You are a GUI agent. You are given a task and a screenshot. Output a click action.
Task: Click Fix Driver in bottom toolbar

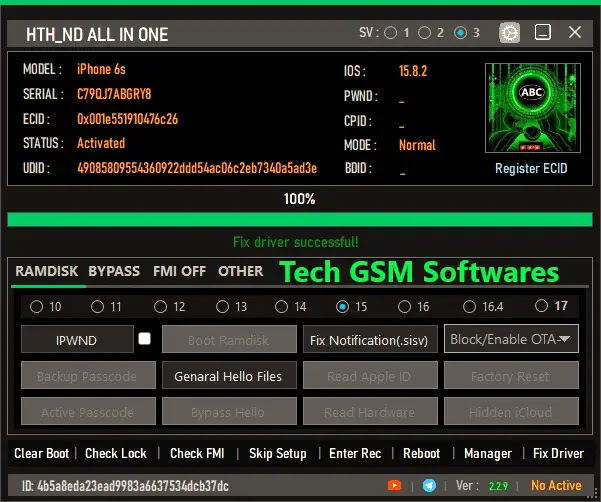pyautogui.click(x=558, y=453)
